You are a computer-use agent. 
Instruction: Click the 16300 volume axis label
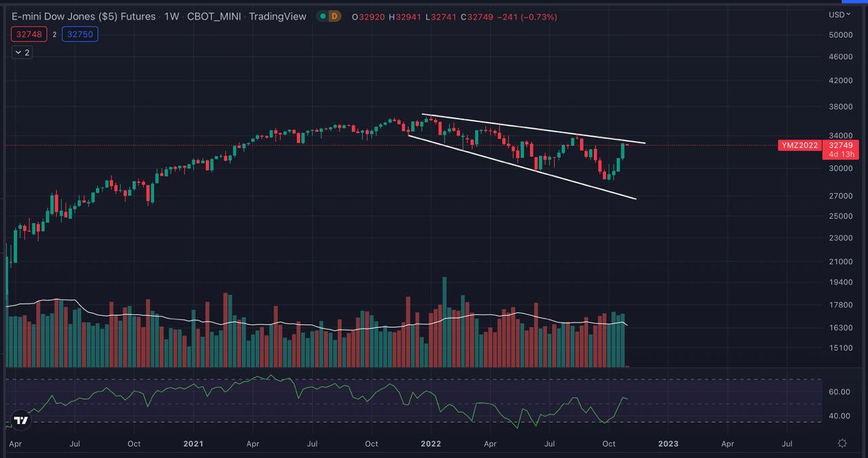840,327
